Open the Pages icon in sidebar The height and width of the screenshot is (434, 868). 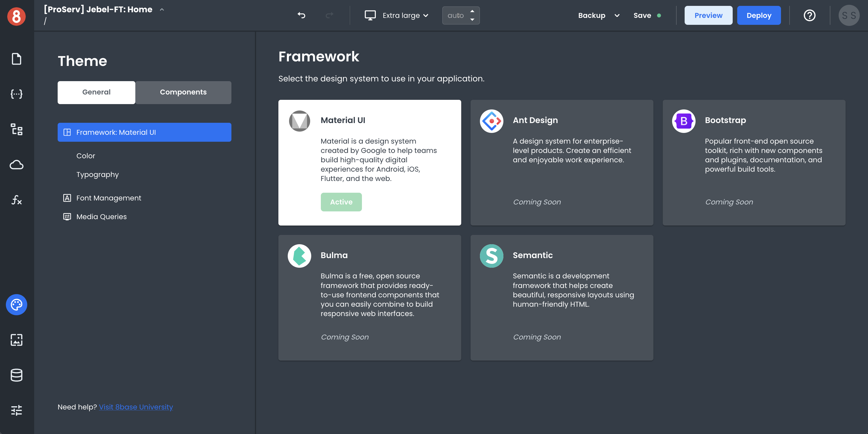click(17, 59)
